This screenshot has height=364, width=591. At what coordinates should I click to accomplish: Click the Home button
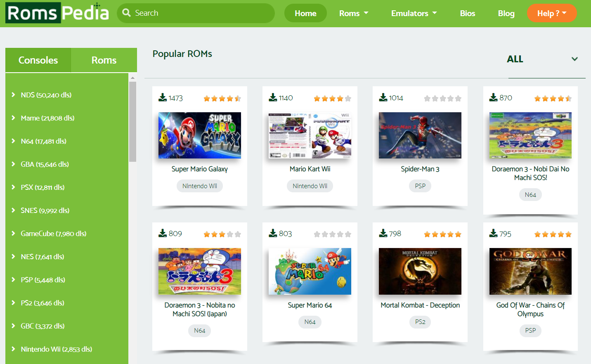[305, 13]
